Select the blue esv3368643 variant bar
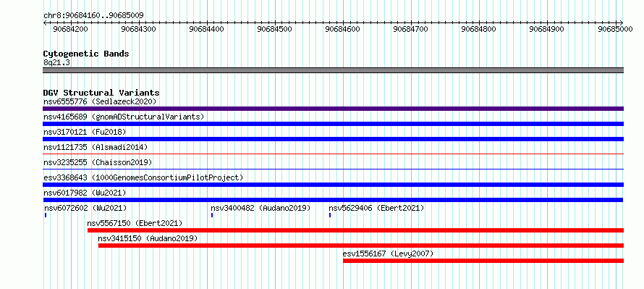 pyautogui.click(x=333, y=185)
